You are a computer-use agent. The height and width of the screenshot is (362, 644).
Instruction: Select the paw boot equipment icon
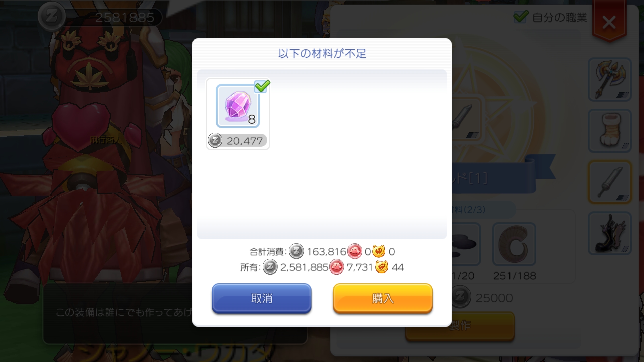[x=610, y=131]
